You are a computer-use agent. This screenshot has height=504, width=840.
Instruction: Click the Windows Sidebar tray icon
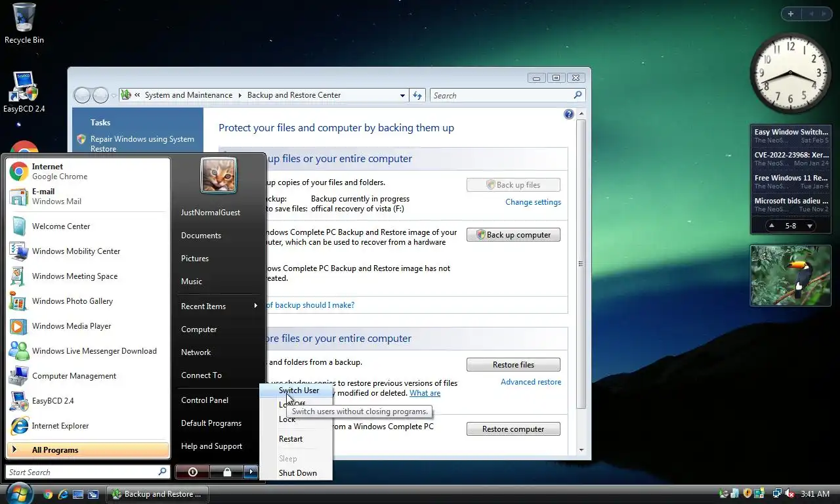coord(759,494)
